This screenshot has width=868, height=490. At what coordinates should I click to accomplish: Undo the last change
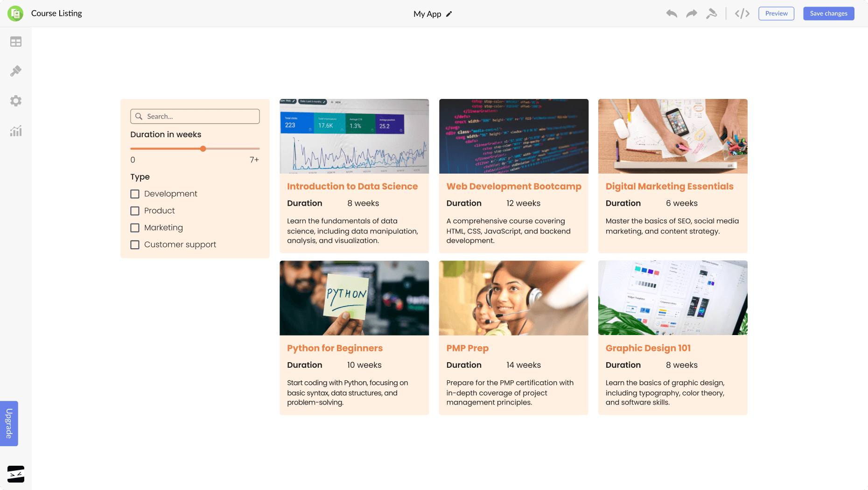671,14
